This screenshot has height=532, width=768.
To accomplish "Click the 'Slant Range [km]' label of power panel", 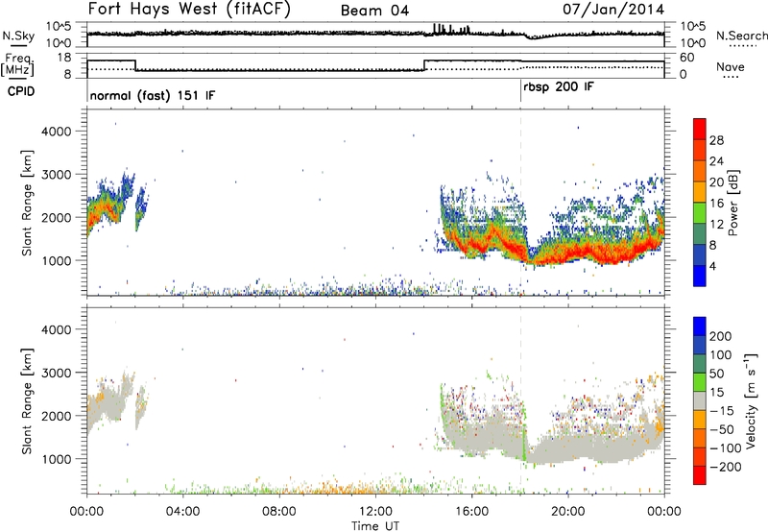I will pyautogui.click(x=27, y=203).
